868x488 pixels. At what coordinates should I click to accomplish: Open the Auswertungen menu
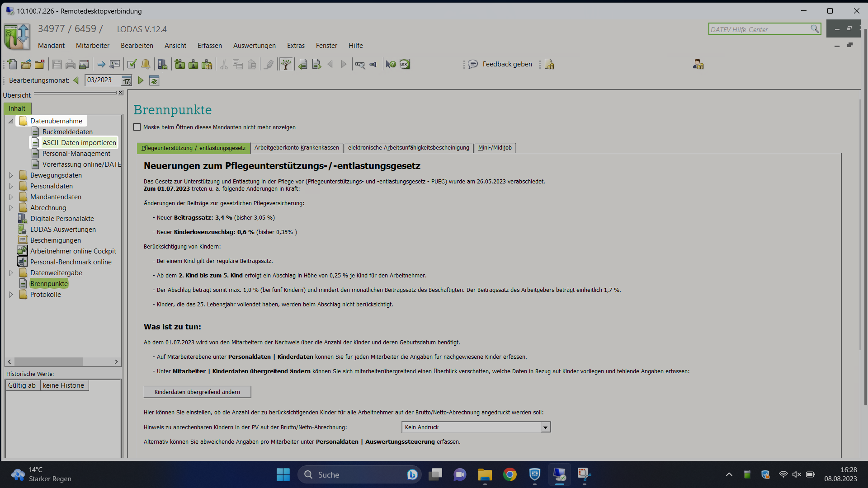click(x=254, y=46)
